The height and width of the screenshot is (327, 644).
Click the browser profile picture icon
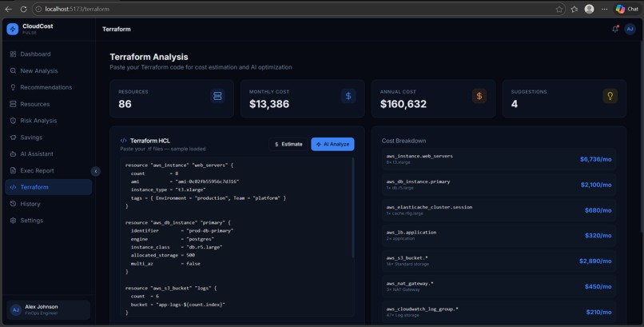(589, 9)
